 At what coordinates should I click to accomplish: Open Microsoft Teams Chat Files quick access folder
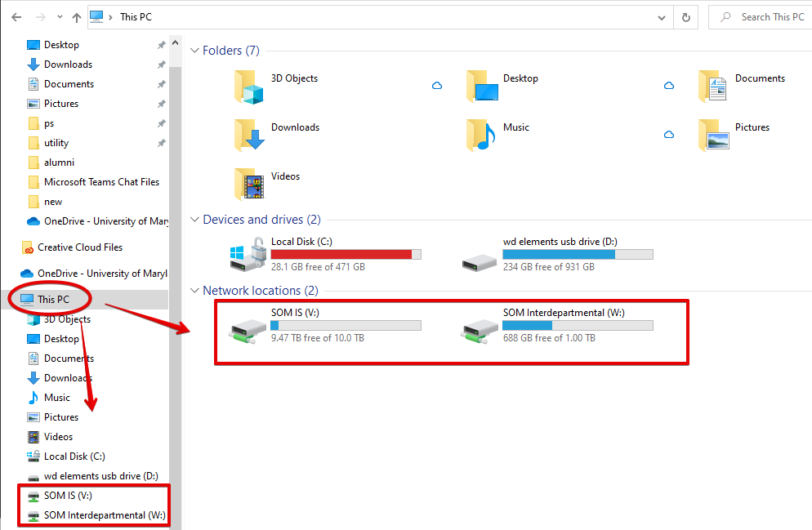point(101,182)
